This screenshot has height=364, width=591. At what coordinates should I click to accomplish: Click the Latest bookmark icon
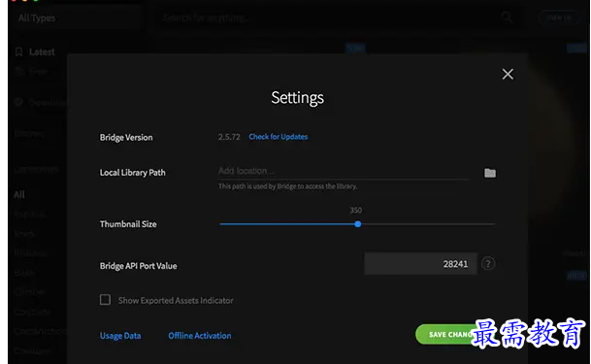point(18,51)
